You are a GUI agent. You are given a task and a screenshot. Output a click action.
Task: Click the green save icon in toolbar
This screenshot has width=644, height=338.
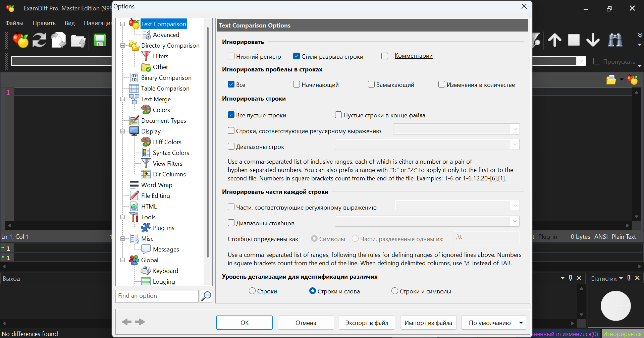click(x=100, y=40)
